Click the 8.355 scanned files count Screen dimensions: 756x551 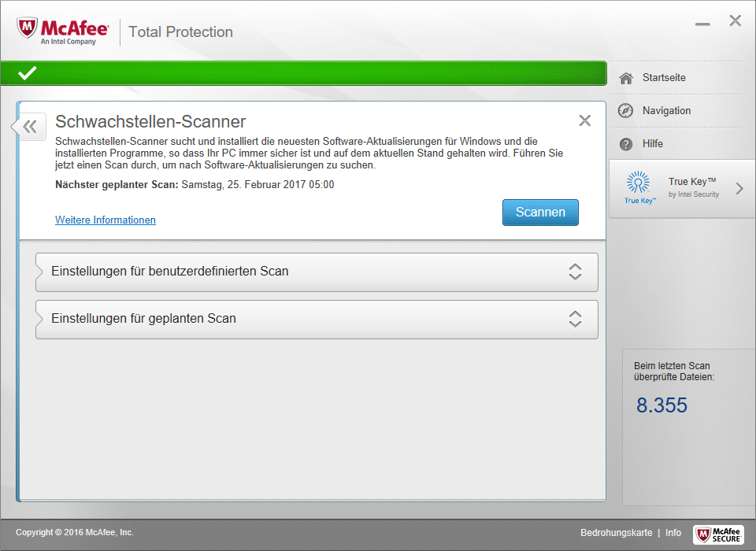point(661,405)
